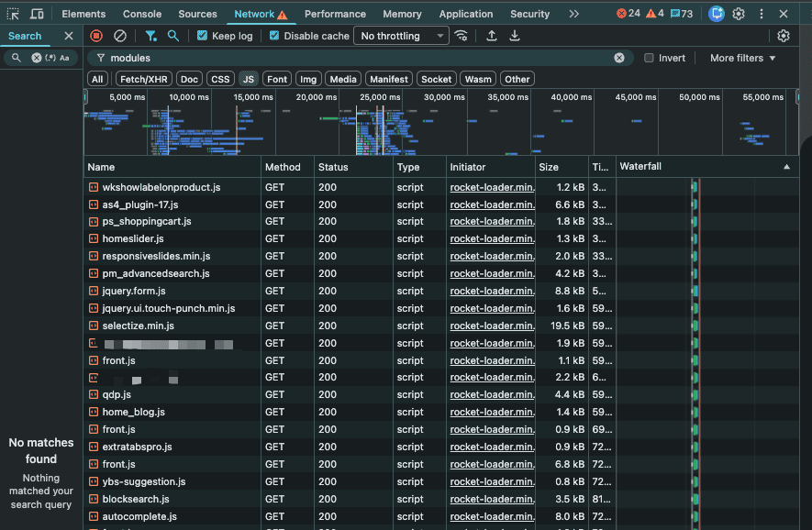Clear the search query in Search panel
Image resolution: width=812 pixels, height=530 pixels.
coord(37,58)
